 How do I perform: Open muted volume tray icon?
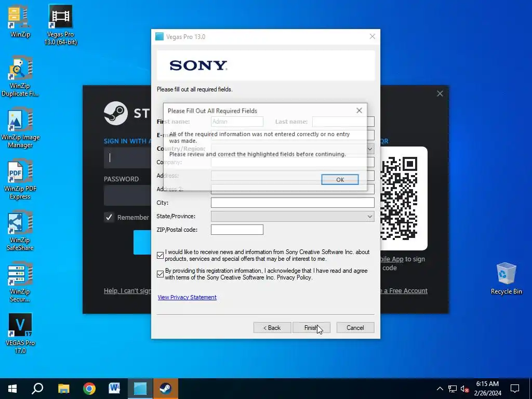tap(464, 389)
